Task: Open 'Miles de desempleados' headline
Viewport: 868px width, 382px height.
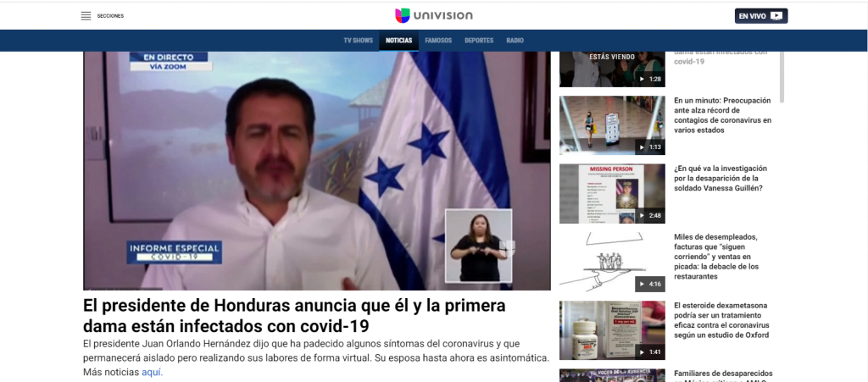Action: click(x=716, y=257)
